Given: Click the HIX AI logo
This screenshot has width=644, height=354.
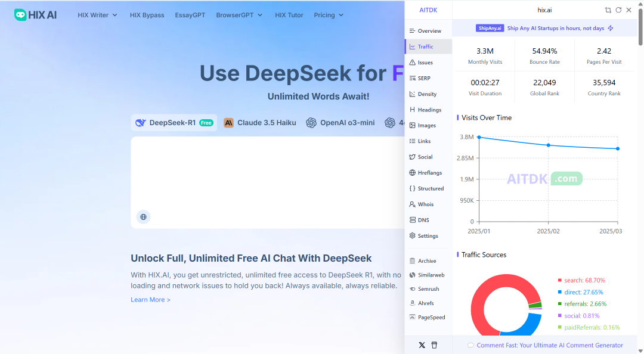Looking at the screenshot, I should (x=35, y=15).
